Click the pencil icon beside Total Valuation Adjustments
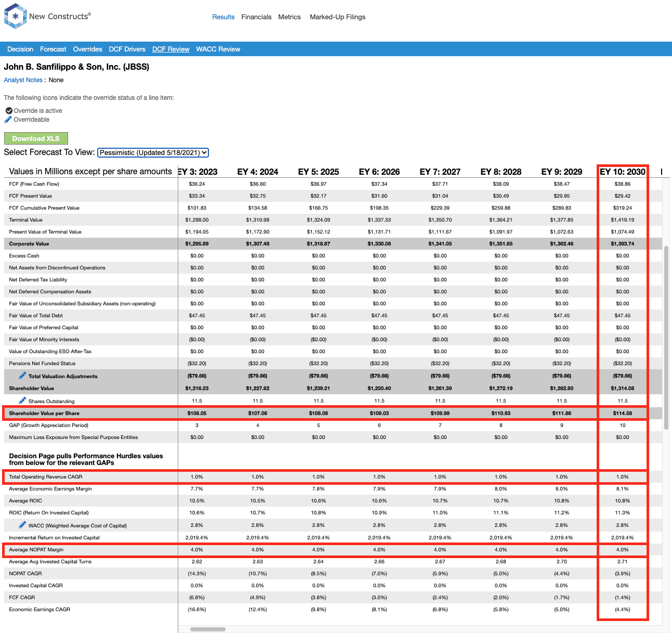 [x=22, y=376]
